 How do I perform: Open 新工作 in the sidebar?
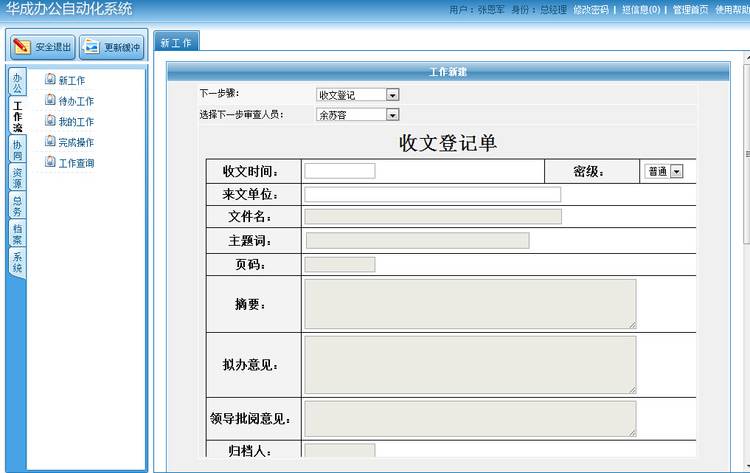(72, 80)
